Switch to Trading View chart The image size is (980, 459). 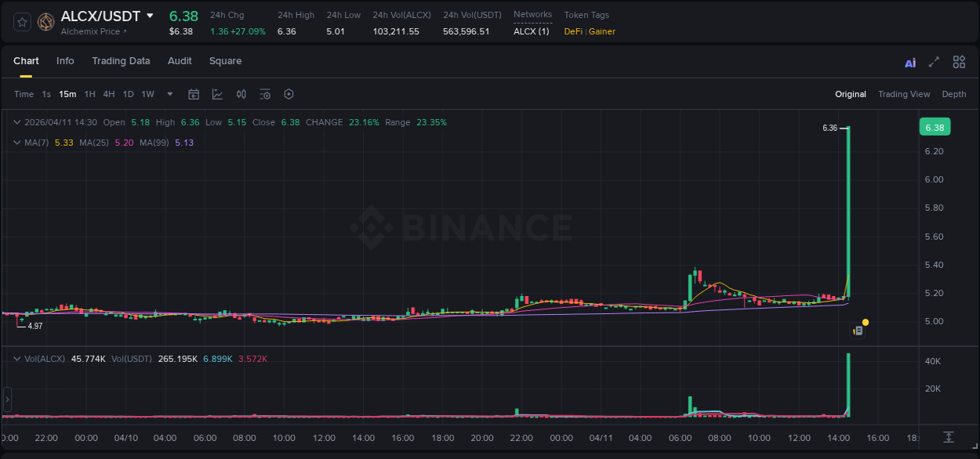904,94
